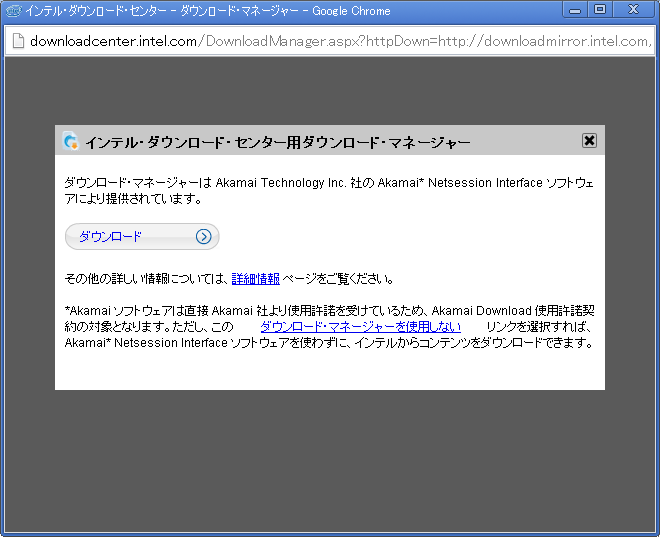This screenshot has width=660, height=537.
Task: Click the Chrome window title bar icon
Action: pos(13,11)
